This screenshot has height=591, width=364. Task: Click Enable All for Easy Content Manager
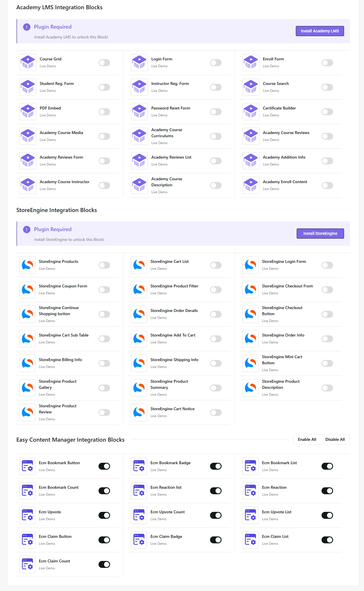[307, 439]
